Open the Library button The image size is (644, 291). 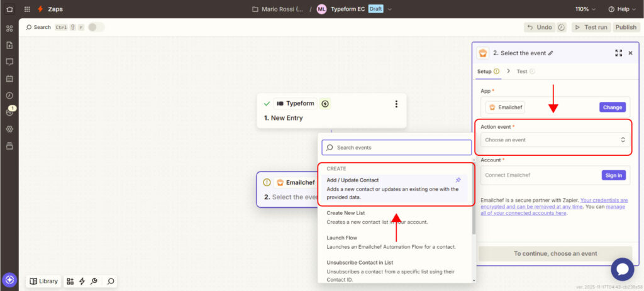(43, 281)
